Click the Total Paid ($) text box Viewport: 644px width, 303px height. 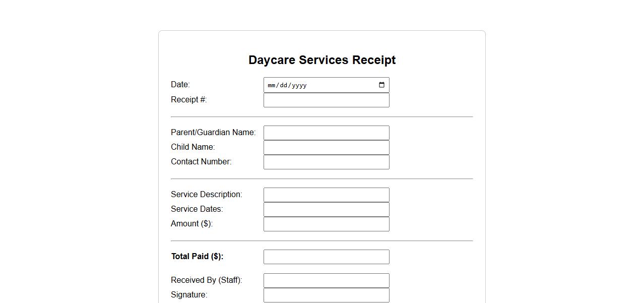[x=326, y=257]
